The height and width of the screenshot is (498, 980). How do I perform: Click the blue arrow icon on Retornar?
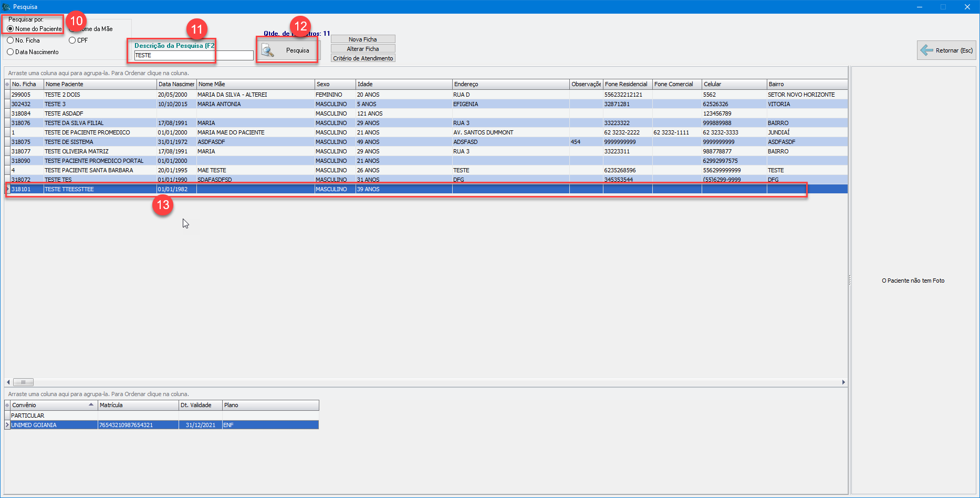point(926,50)
